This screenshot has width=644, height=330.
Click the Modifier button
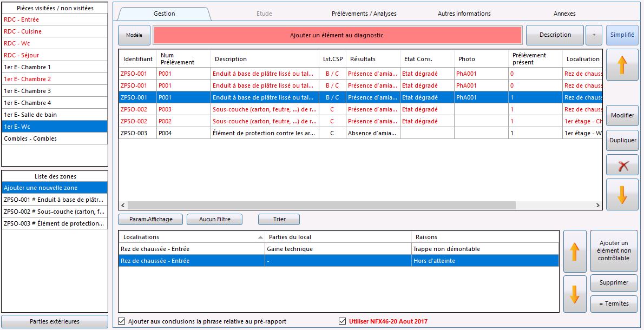[x=622, y=115]
